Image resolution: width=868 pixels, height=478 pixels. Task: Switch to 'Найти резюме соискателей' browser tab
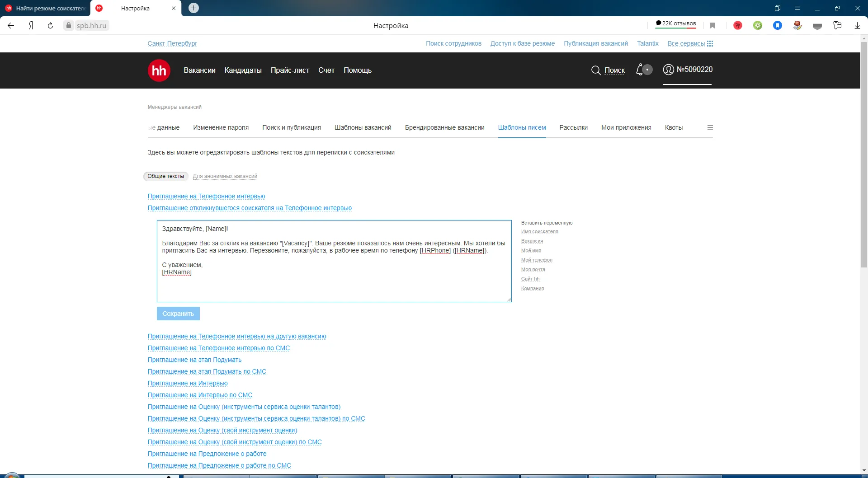pyautogui.click(x=45, y=8)
